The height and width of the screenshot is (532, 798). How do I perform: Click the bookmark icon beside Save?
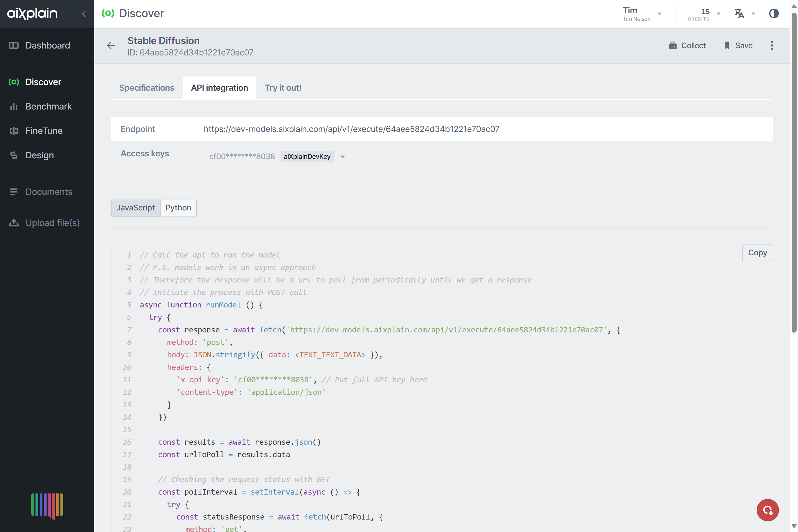coord(726,45)
